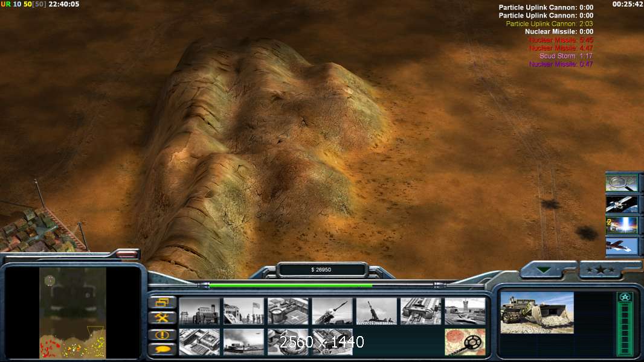Call the aircraft strike power shortcut
Screen dimensions: 644x362
coord(622,246)
